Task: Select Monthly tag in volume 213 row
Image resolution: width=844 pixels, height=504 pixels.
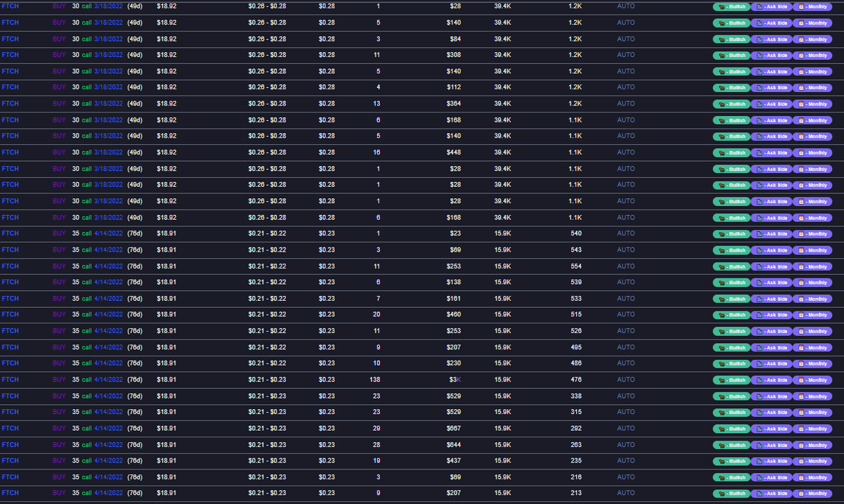Action: 812,493
